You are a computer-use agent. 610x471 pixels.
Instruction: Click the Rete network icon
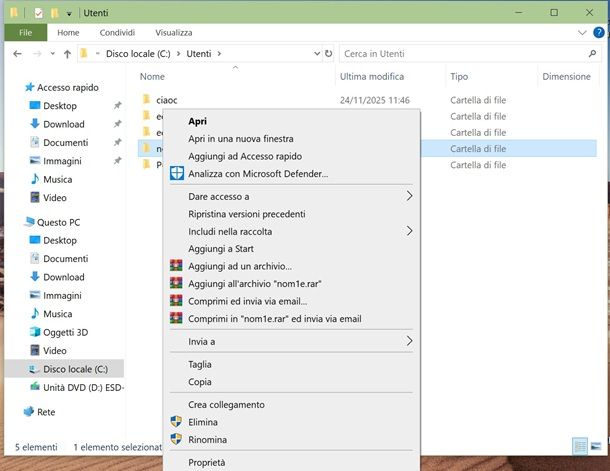[x=29, y=411]
